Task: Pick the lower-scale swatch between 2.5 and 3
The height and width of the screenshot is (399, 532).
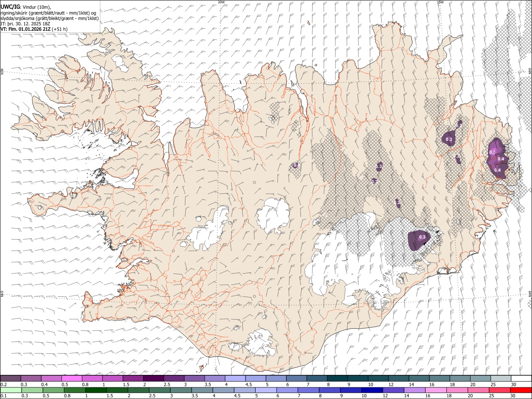Action: click(159, 390)
